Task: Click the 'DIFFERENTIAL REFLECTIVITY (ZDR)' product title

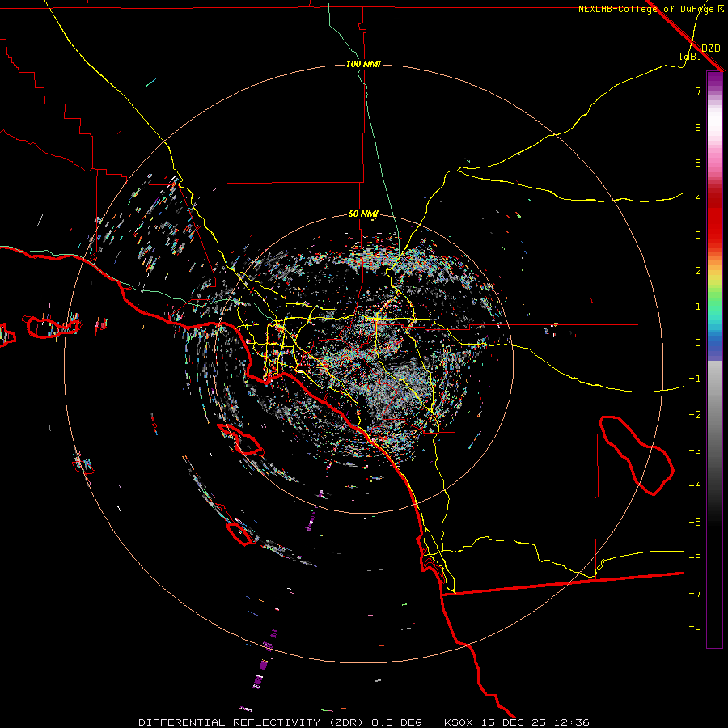Action: pyautogui.click(x=252, y=722)
